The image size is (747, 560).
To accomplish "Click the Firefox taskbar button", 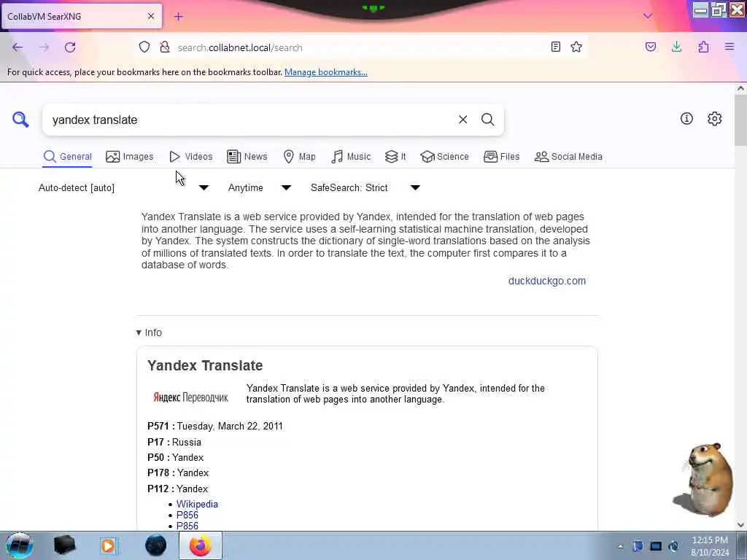I will coord(201,545).
